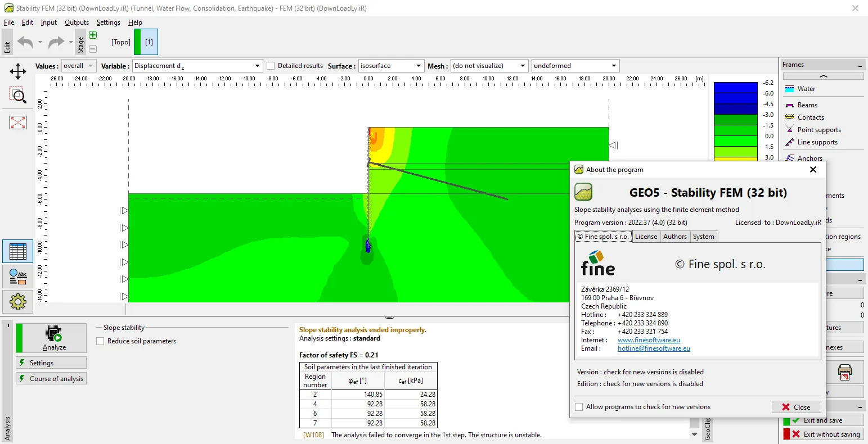Click the W108 warning message row
This screenshot has width=868, height=444.
[422, 435]
